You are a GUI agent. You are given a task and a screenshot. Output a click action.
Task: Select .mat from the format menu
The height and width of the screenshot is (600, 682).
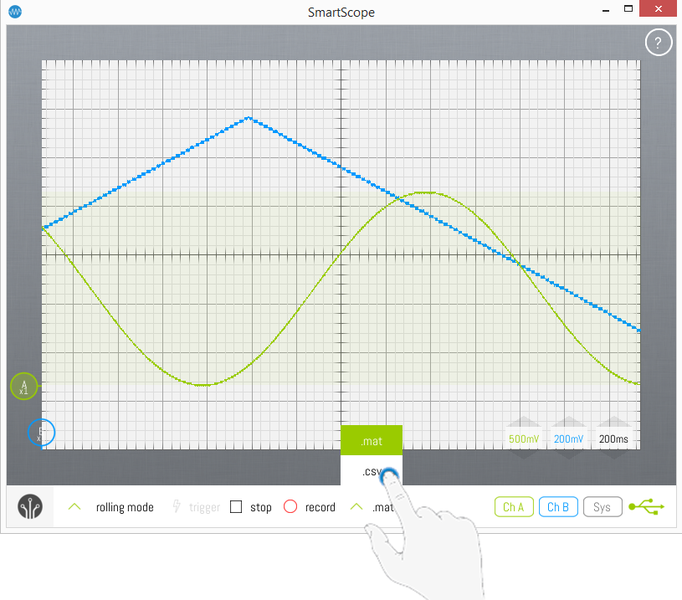[x=371, y=440]
